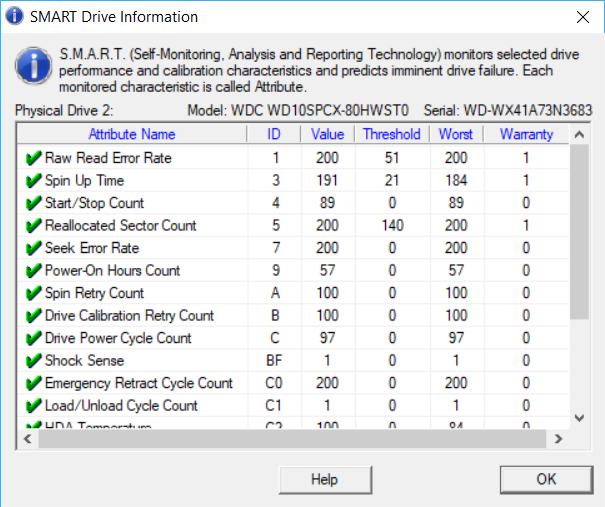Select the Spin Up Time row

(293, 181)
